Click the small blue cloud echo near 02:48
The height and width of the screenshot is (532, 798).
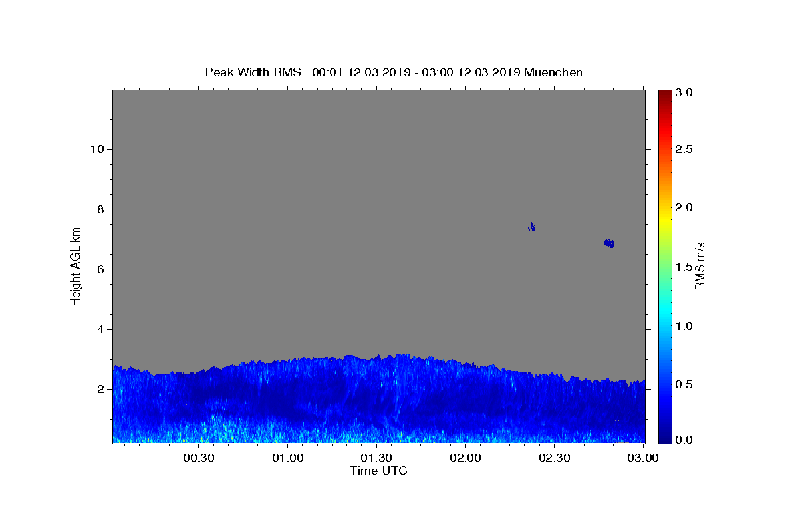609,243
